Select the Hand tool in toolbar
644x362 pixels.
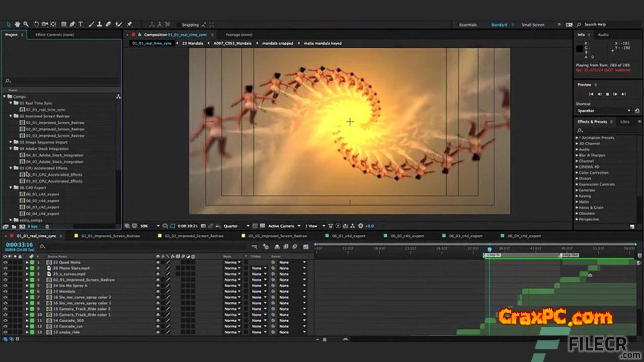[x=18, y=24]
